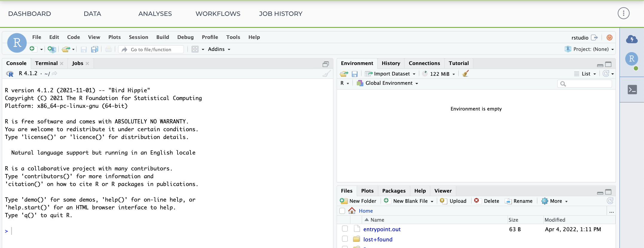Open the Import Dataset dropdown
644x248 pixels.
click(x=390, y=74)
